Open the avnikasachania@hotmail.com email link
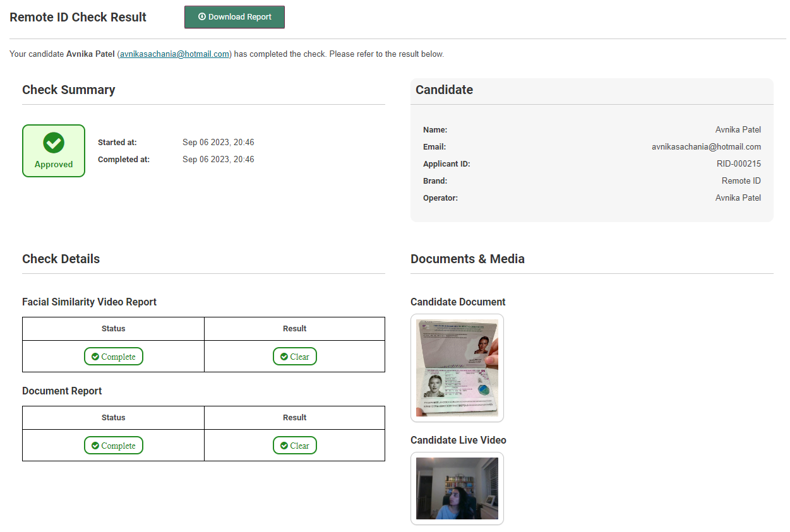Viewport: 790px width, 532px height. 174,54
